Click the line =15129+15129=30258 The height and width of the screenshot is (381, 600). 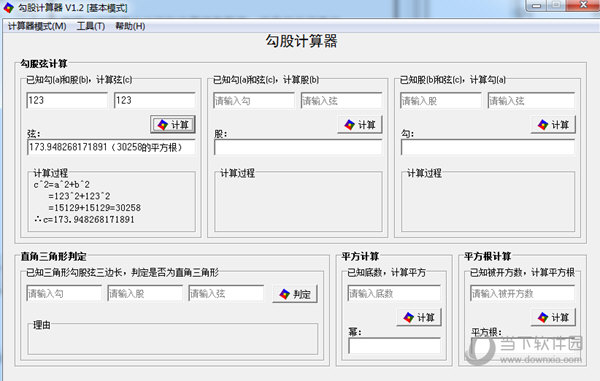[x=95, y=208]
